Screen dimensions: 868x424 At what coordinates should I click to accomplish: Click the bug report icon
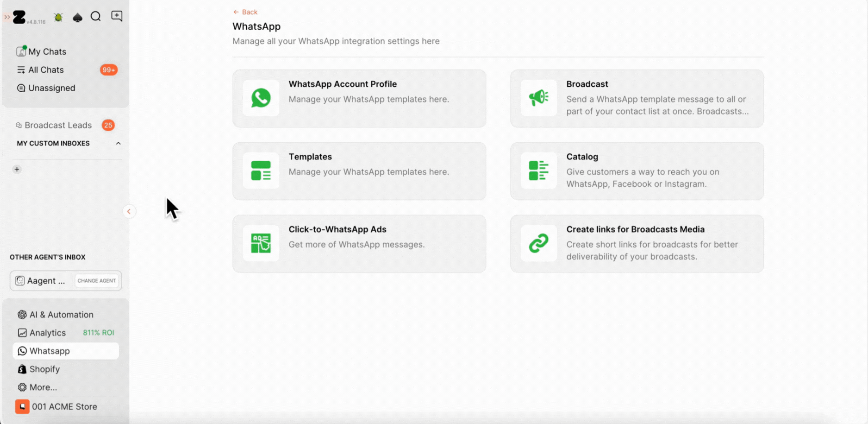58,17
